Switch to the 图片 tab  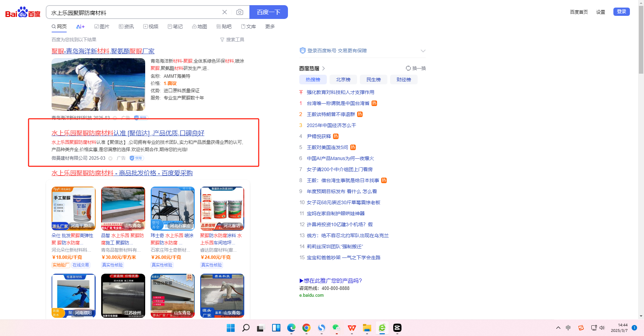click(102, 27)
